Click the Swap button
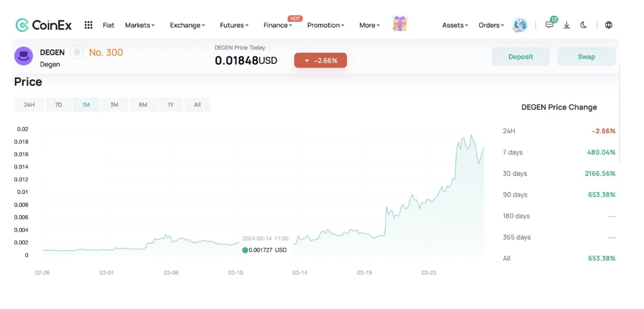644x309 pixels. (586, 57)
